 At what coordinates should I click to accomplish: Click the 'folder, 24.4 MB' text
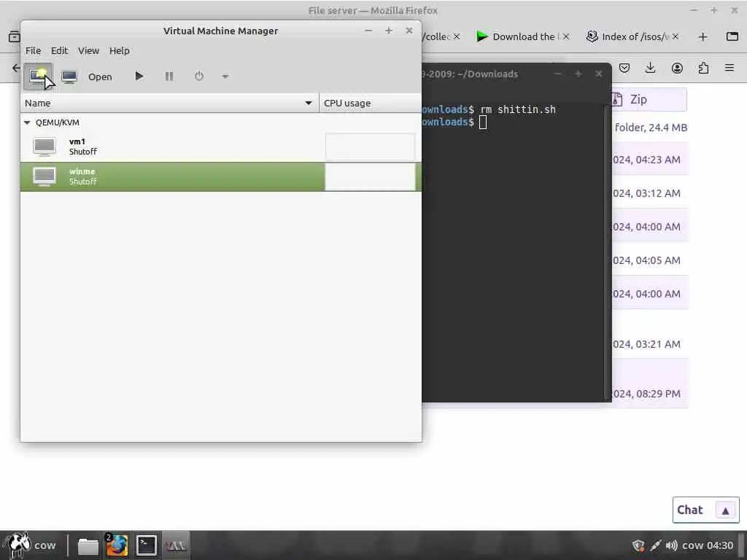coord(651,127)
